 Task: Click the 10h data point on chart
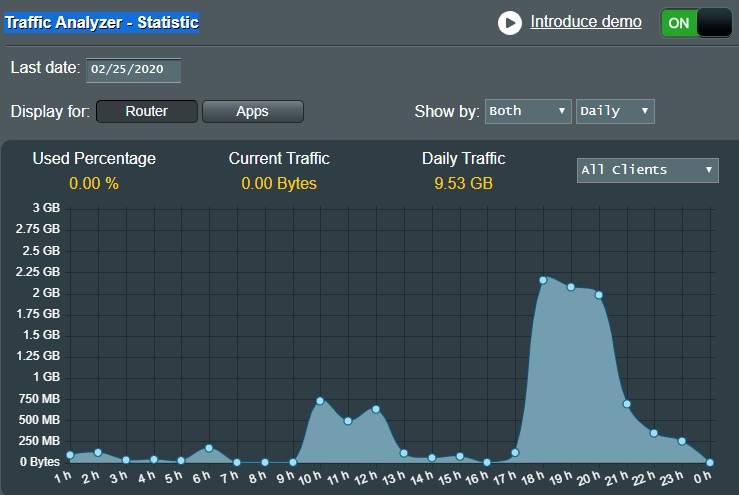pos(320,401)
